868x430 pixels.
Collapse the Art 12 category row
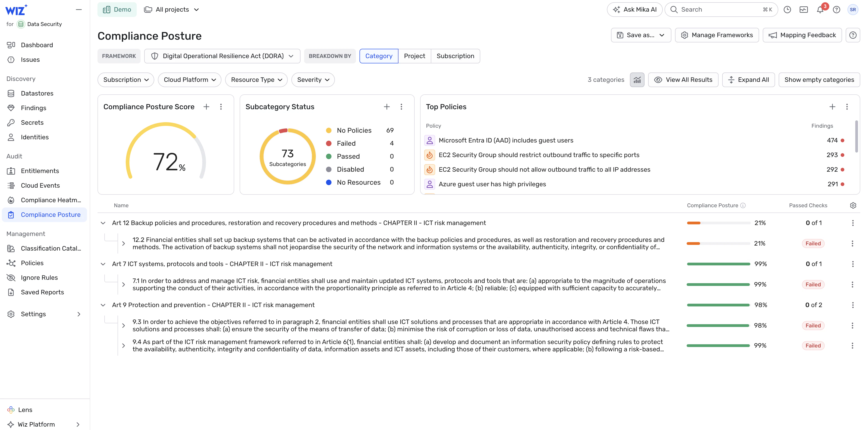103,223
